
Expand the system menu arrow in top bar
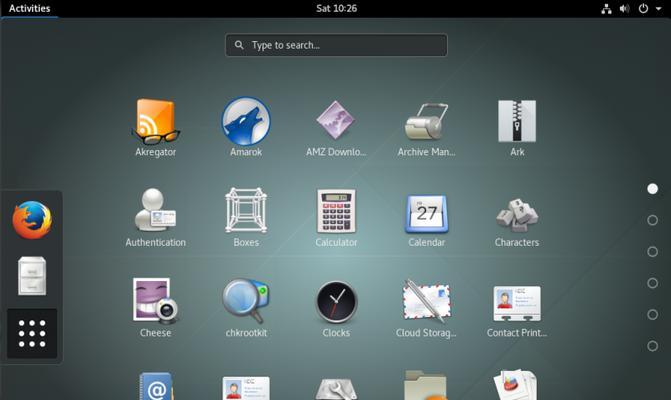point(659,9)
